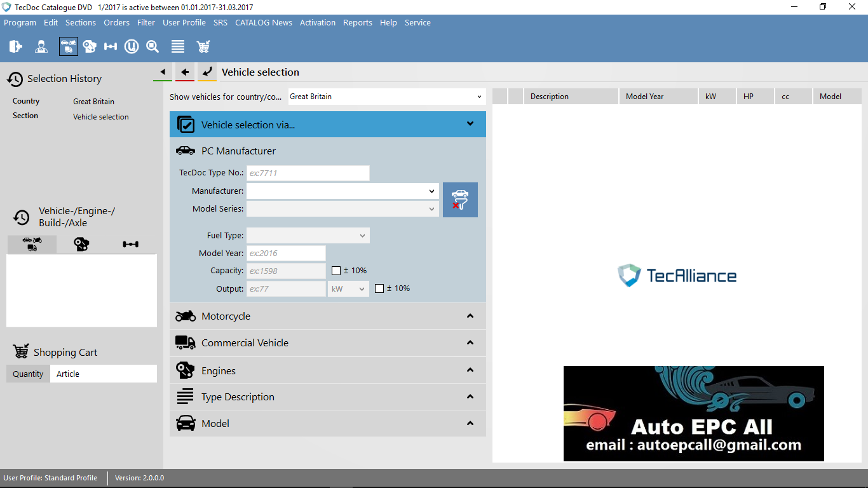Open the Edit menu
868x488 pixels.
(x=51, y=22)
